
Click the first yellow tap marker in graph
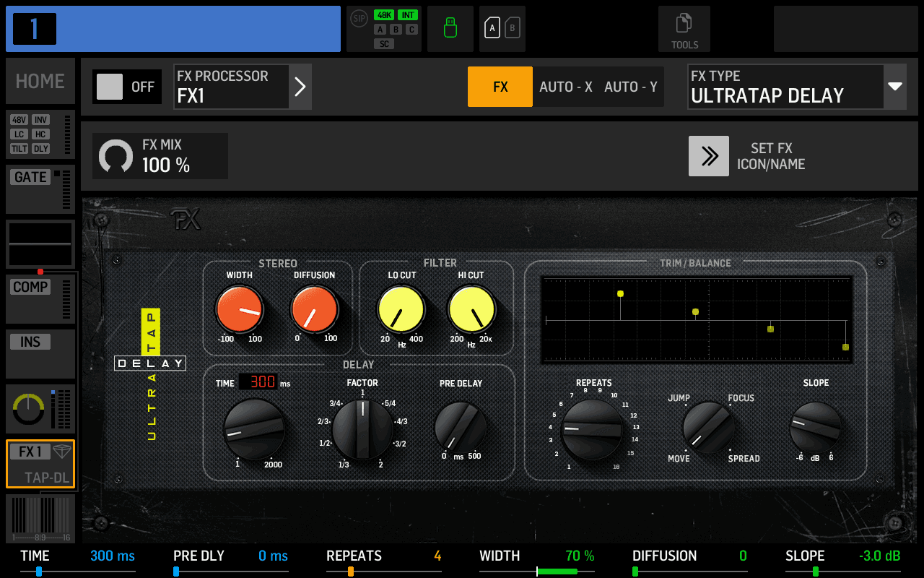coord(620,293)
